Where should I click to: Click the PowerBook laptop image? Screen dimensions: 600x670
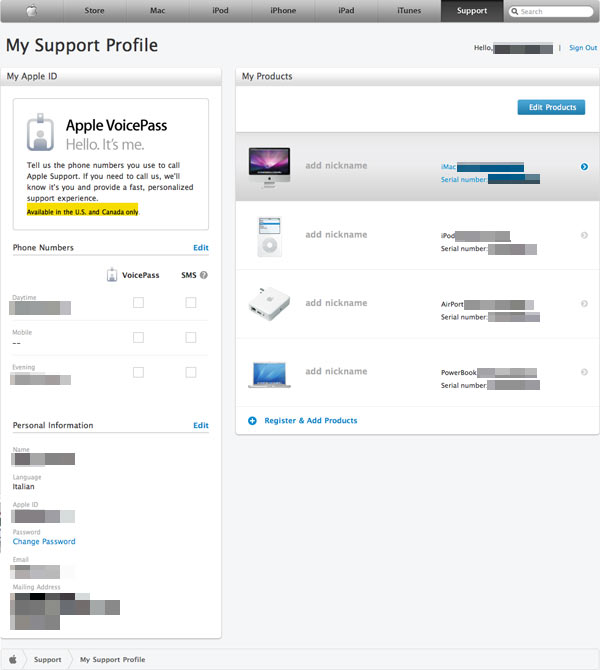click(269, 373)
